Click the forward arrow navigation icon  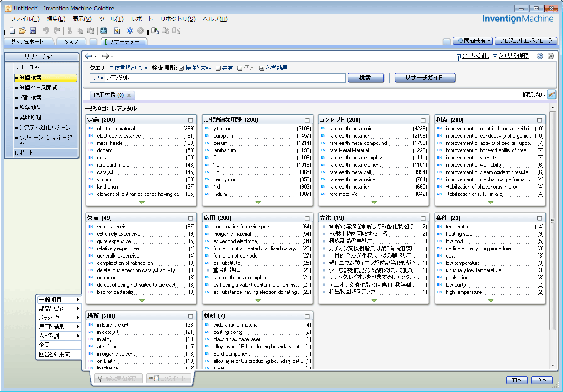coord(106,56)
